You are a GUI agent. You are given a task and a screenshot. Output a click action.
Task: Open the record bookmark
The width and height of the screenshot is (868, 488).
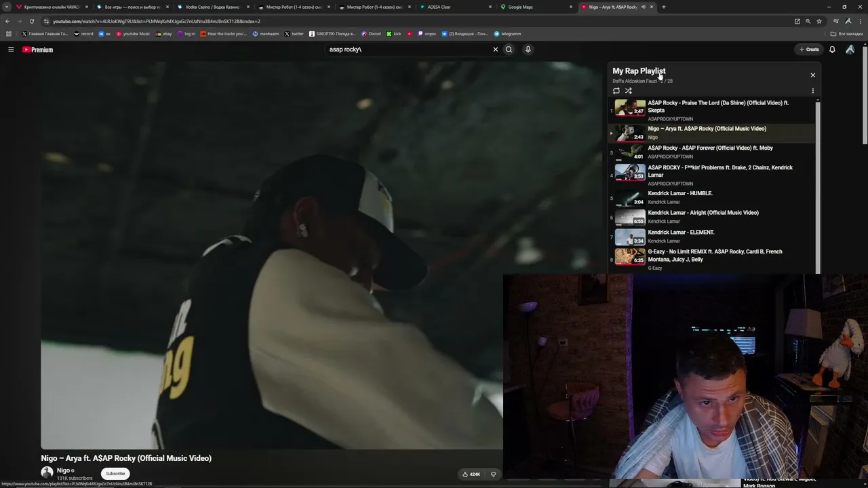coord(83,34)
